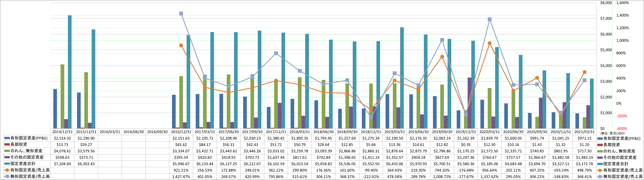This screenshot has width=644, height=180.
Task: Click the tall purple bar above 2019/12/31
Action: [469, 103]
